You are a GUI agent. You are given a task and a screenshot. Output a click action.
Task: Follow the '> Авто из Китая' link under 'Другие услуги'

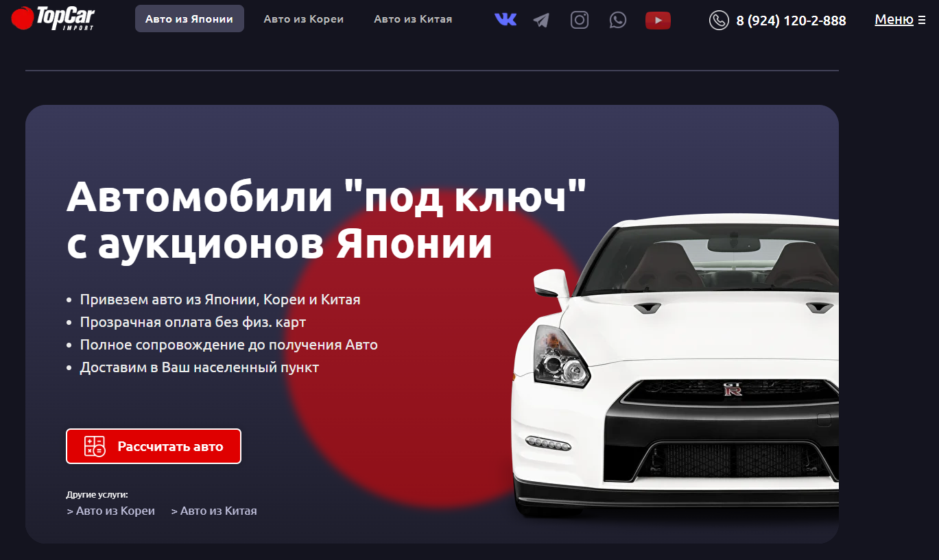pos(213,510)
